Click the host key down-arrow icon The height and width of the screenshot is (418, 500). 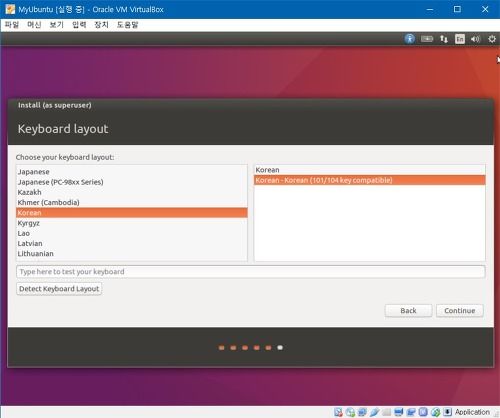[448, 412]
